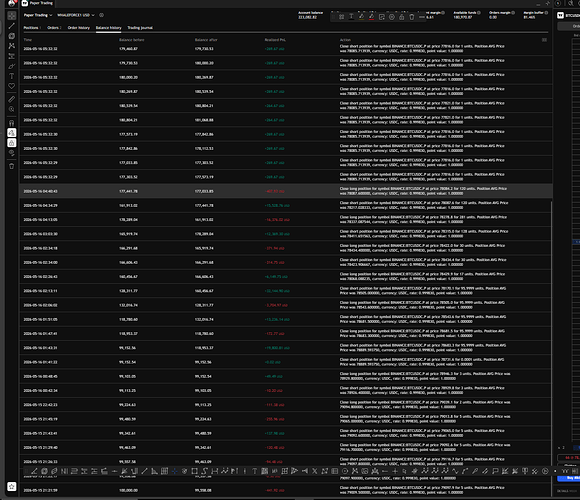580x500 pixels.
Task: Select row timestamped 2026-05-15 22:42:23
Action: pyautogui.click(x=286, y=405)
